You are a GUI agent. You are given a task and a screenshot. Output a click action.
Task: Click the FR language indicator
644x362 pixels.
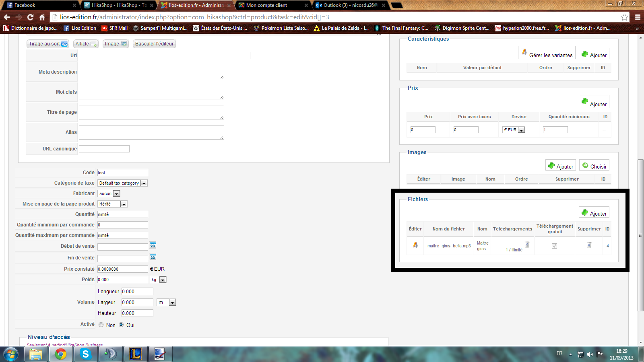pyautogui.click(x=559, y=353)
